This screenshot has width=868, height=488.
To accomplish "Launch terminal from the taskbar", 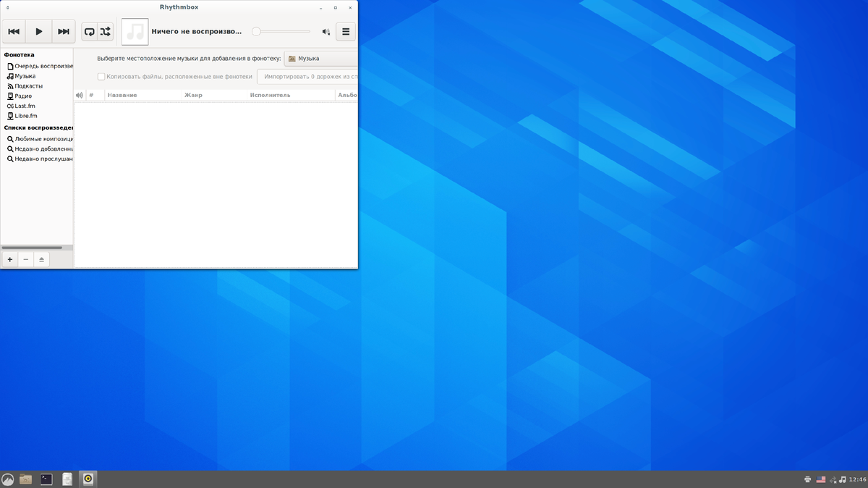I will pyautogui.click(x=46, y=479).
